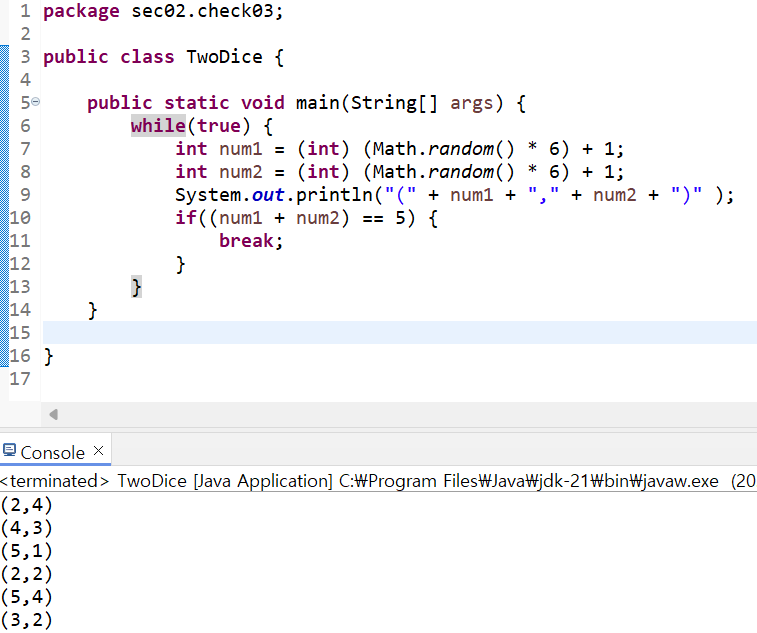
Task: Click Math.random on line 7
Action: (434, 149)
